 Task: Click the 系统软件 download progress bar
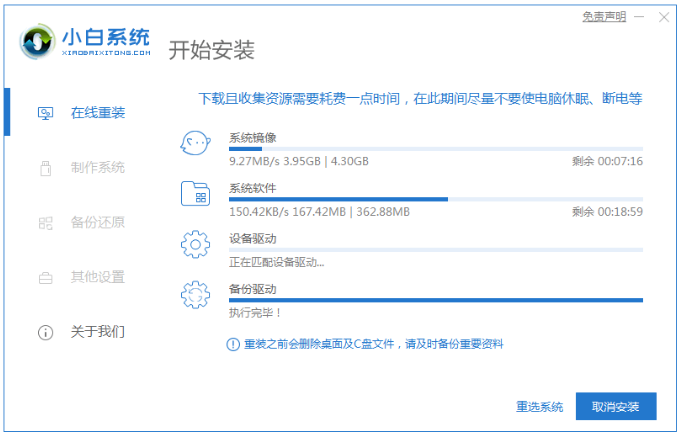point(435,199)
